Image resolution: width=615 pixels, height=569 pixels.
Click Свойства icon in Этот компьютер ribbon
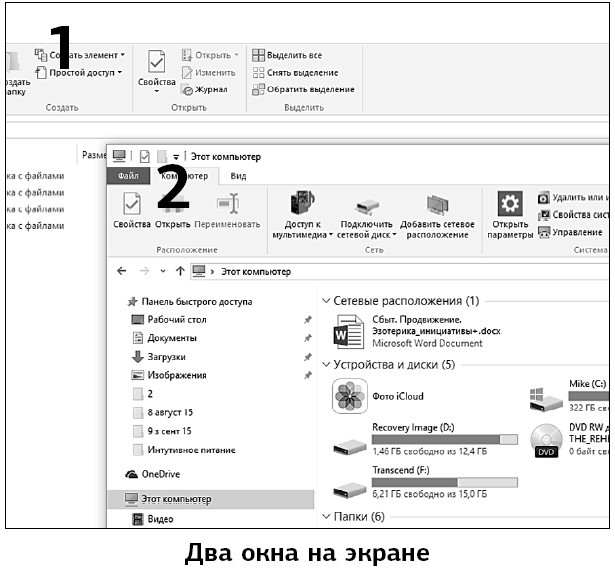click(132, 204)
